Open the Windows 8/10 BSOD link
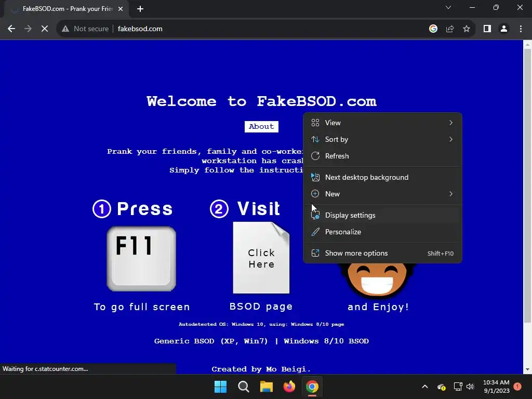The height and width of the screenshot is (399, 532). [x=326, y=341]
